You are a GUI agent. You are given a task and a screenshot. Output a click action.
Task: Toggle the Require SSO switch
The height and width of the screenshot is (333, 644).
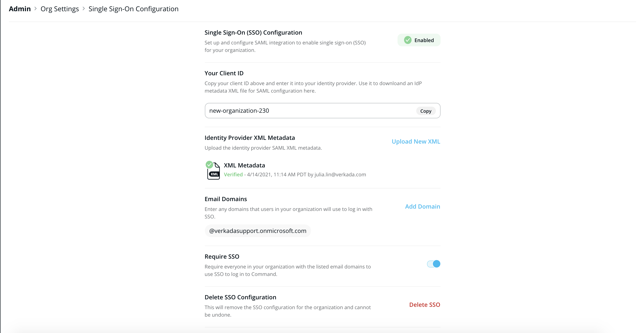[434, 264]
